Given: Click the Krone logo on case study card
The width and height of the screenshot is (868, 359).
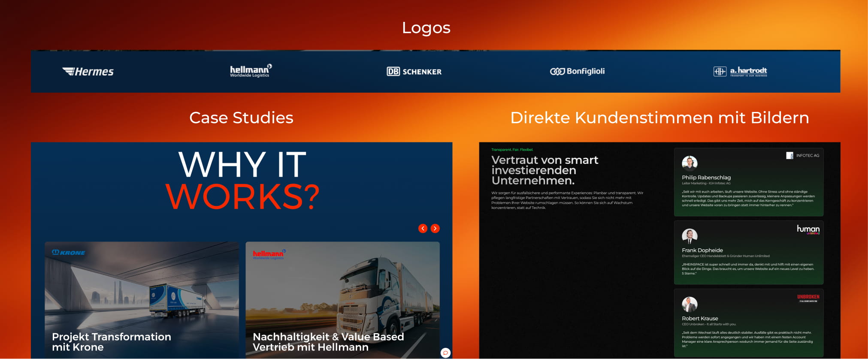Looking at the screenshot, I should [x=69, y=253].
